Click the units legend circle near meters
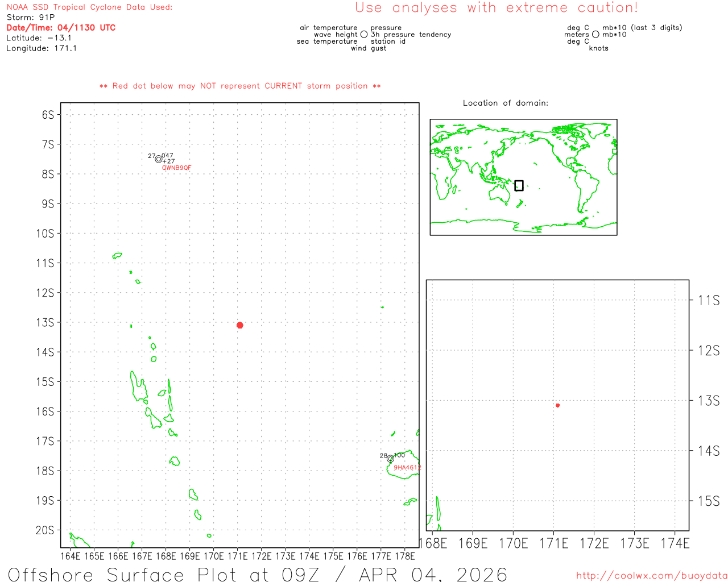This screenshot has height=582, width=728. (x=595, y=35)
